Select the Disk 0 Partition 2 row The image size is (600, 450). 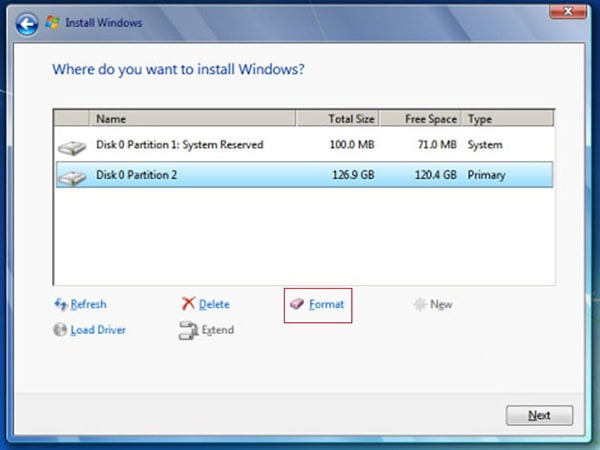(304, 174)
